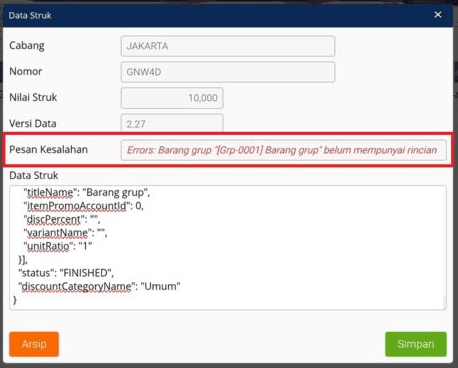This screenshot has height=368, width=458.
Task: Click the "discountCategoryName": "Umum" line
Action: [99, 286]
